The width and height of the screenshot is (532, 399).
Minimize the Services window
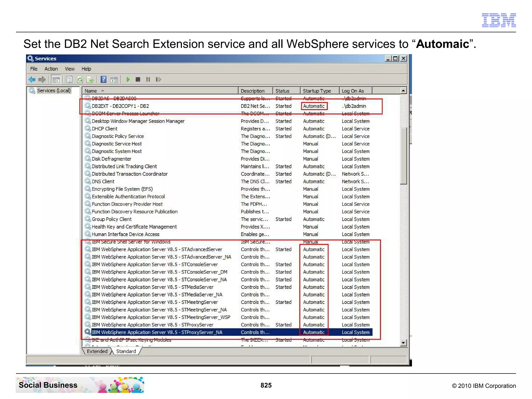[388, 58]
